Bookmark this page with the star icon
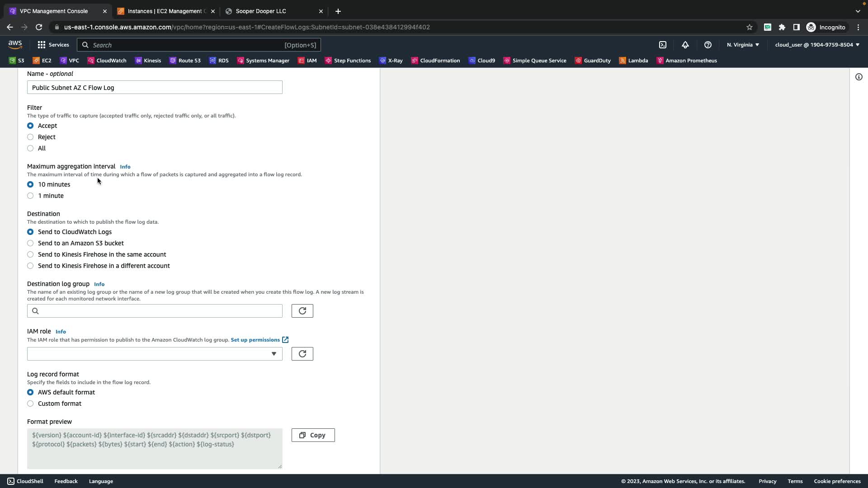868x488 pixels. click(749, 27)
